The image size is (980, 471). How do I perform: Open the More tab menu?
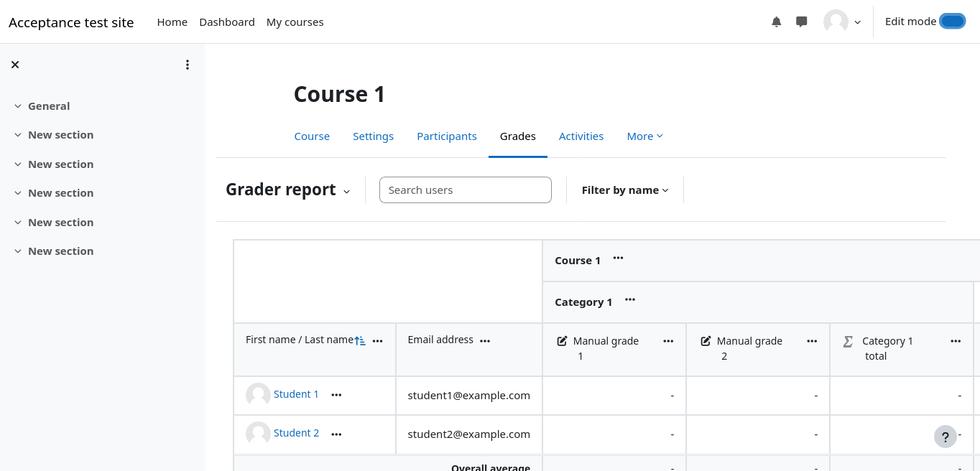[x=644, y=136]
